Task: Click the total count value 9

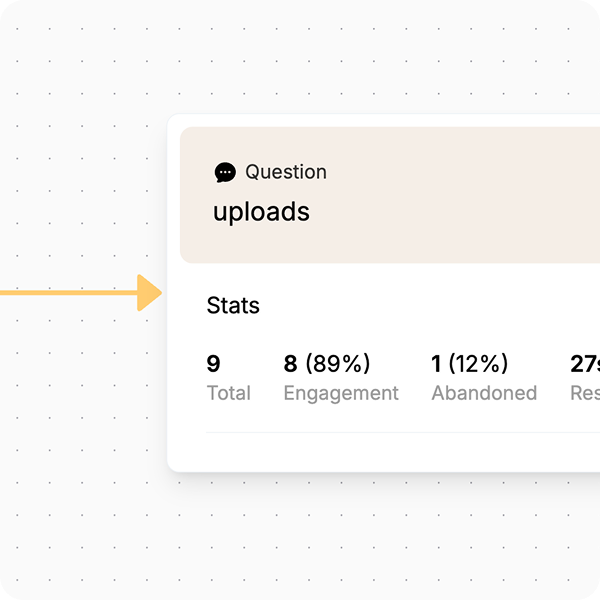Action: pyautogui.click(x=214, y=364)
